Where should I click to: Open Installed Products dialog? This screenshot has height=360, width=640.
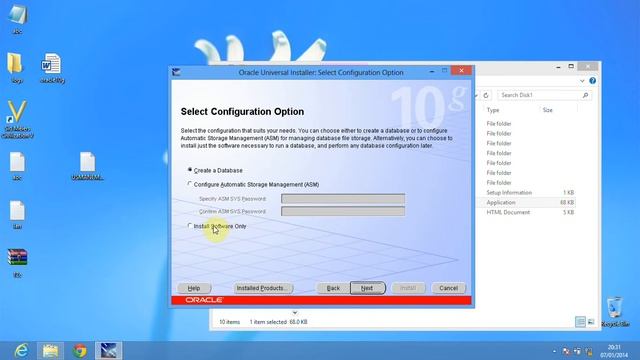pos(263,288)
